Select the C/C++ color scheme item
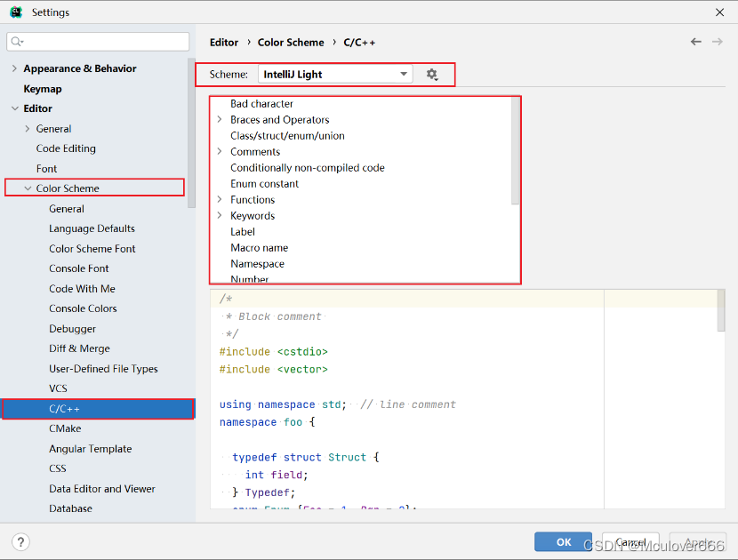 pos(98,409)
